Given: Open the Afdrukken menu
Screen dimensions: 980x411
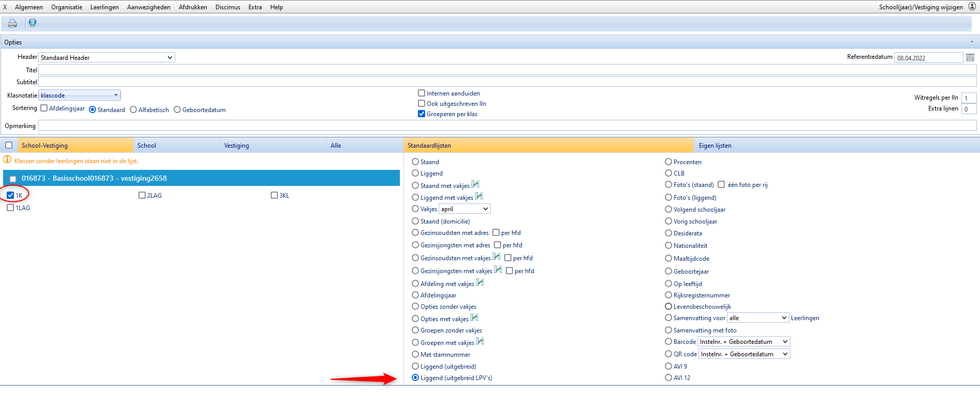Looking at the screenshot, I should click(x=193, y=7).
